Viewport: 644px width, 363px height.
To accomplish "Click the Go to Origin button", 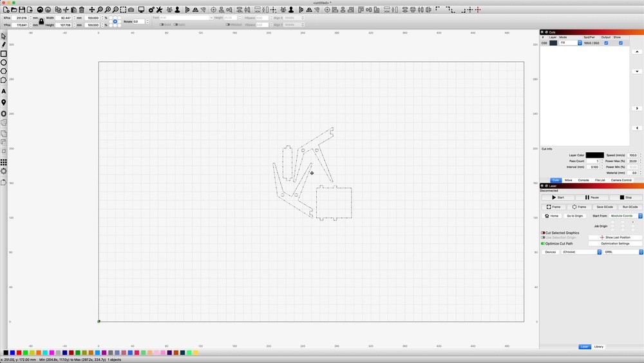I will (574, 216).
